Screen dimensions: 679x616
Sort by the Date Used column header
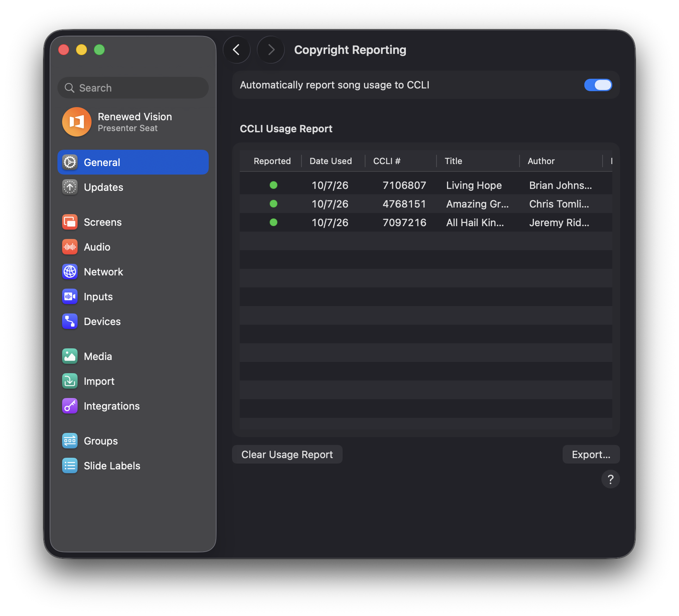click(331, 161)
